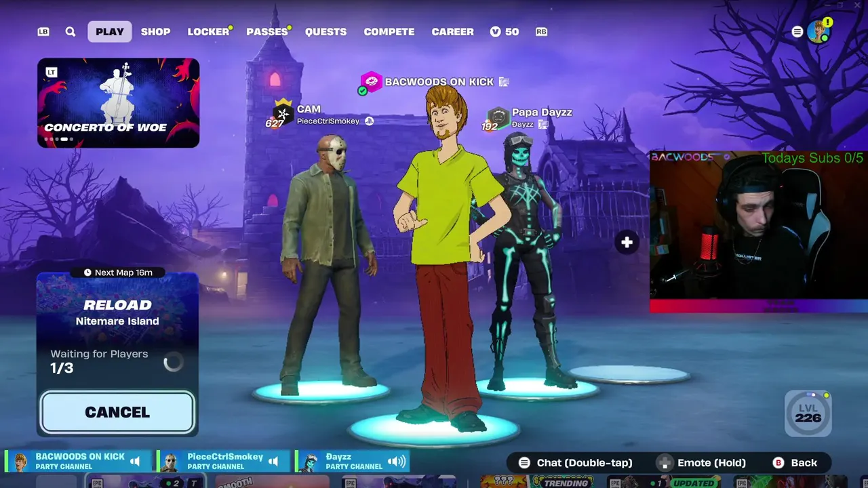Open the COMPETE tab
The image size is (868, 488).
tap(389, 32)
